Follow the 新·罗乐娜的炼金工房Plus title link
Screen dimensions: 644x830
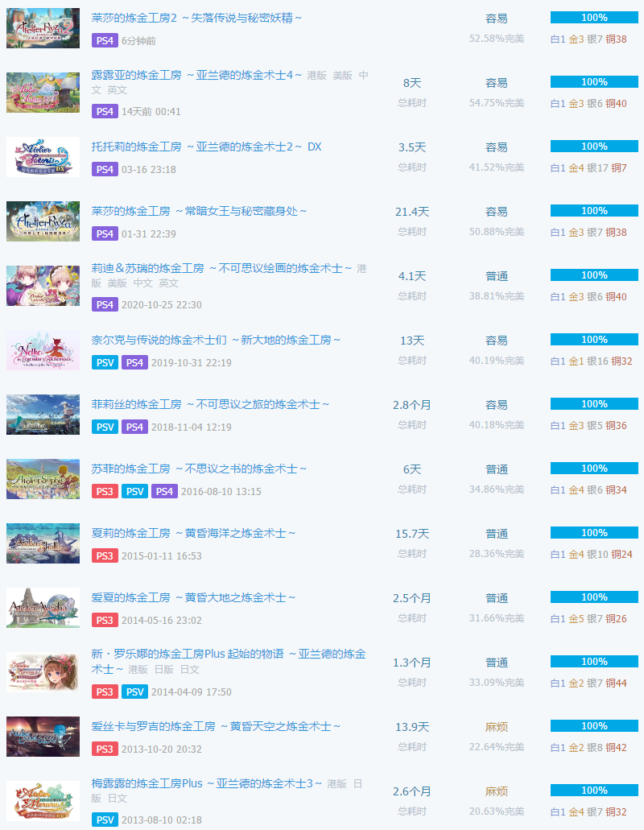coord(229,662)
